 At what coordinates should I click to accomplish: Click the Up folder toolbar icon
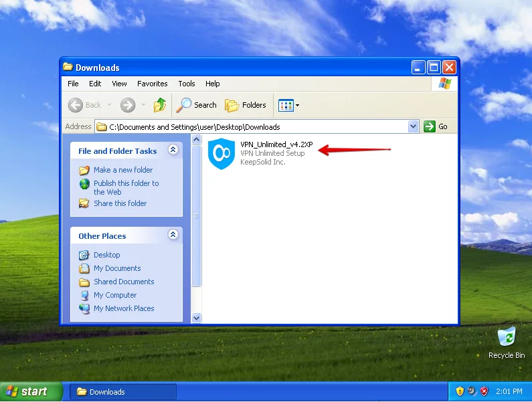(x=160, y=105)
